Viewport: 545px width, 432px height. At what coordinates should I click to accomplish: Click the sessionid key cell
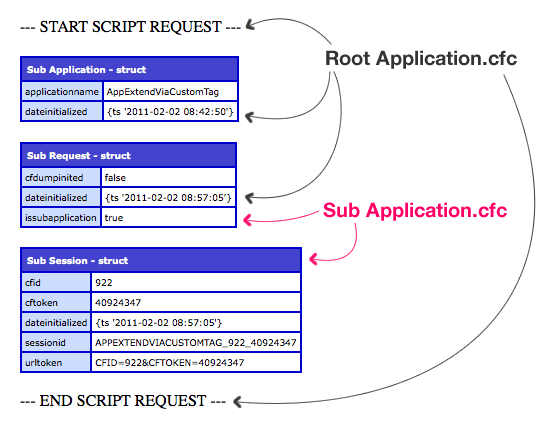point(56,343)
